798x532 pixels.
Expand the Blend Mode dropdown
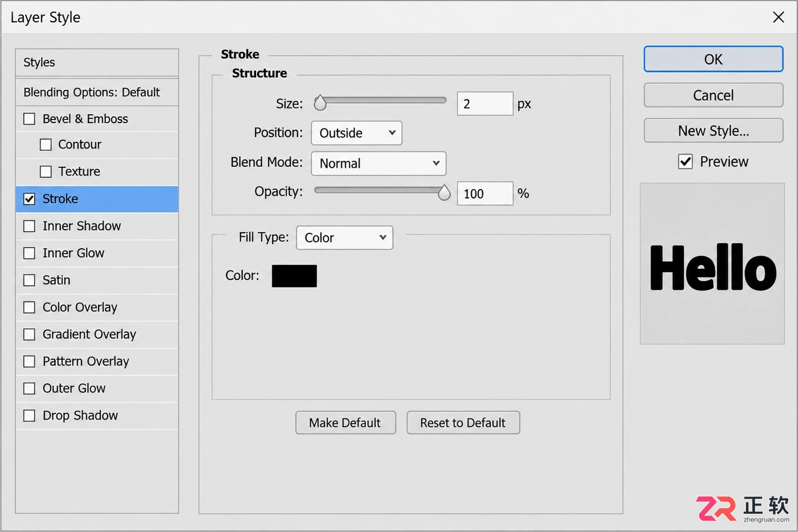point(379,163)
